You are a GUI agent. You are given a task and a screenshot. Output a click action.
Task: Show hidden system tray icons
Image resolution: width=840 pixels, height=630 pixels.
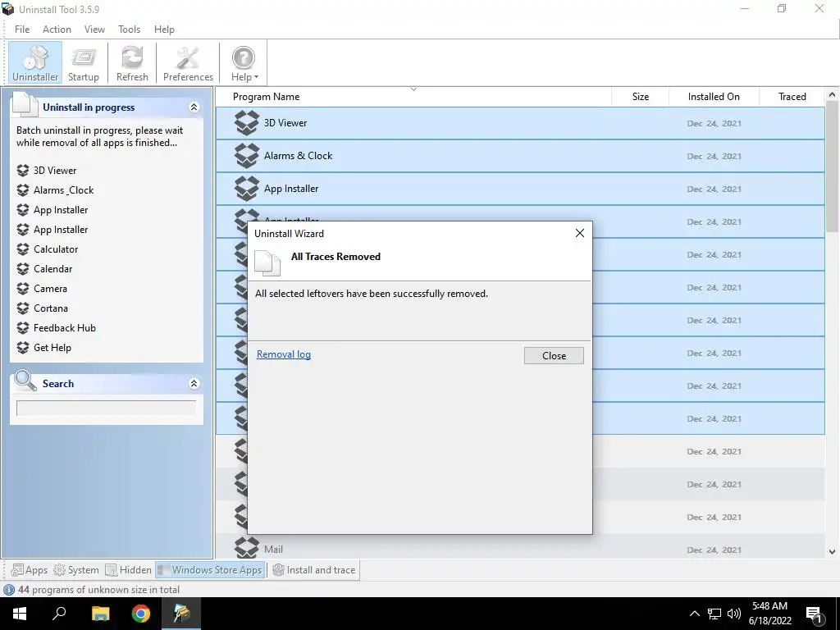click(x=694, y=614)
